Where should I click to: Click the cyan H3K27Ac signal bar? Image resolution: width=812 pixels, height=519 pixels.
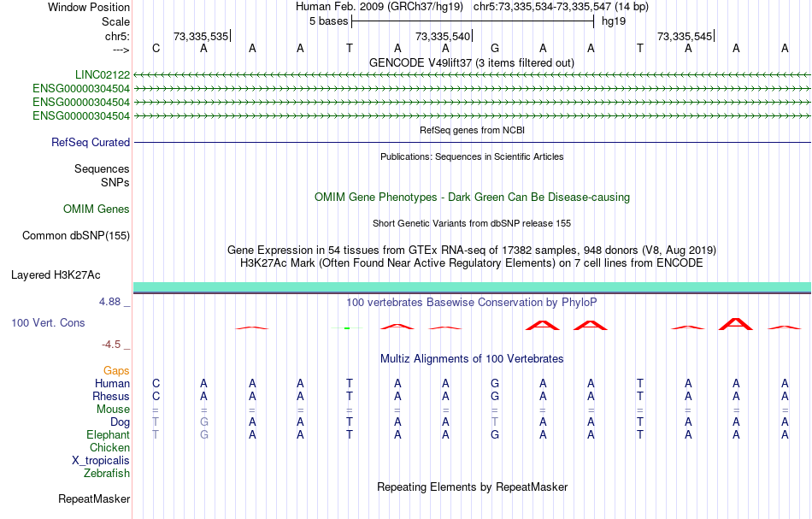(473, 287)
